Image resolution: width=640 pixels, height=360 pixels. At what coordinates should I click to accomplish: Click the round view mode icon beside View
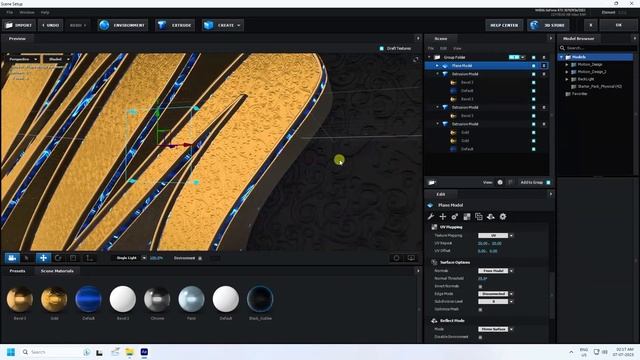(x=500, y=182)
